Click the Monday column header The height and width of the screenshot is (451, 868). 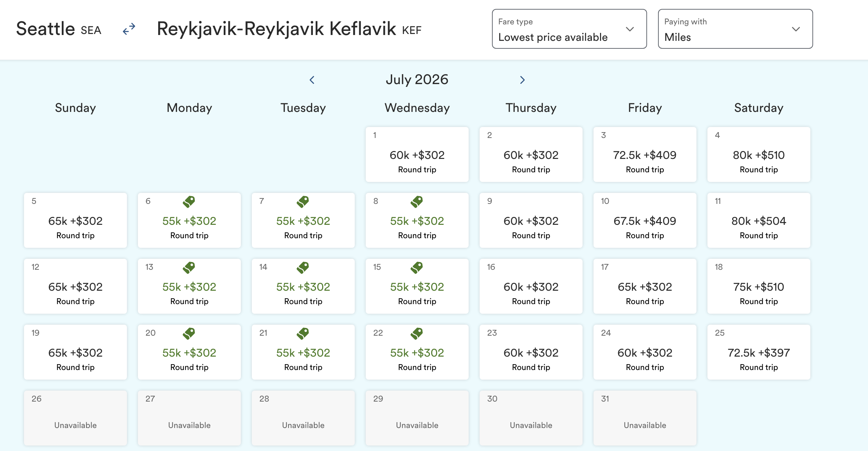click(189, 108)
